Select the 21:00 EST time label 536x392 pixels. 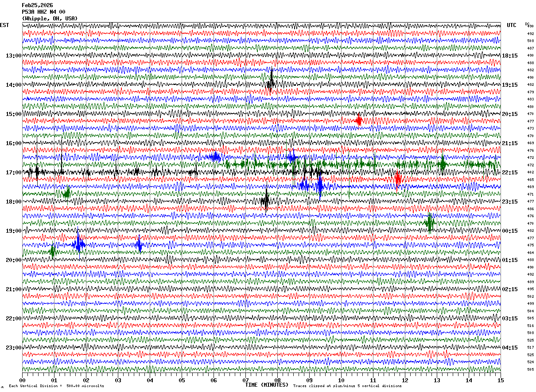pyautogui.click(x=14, y=289)
